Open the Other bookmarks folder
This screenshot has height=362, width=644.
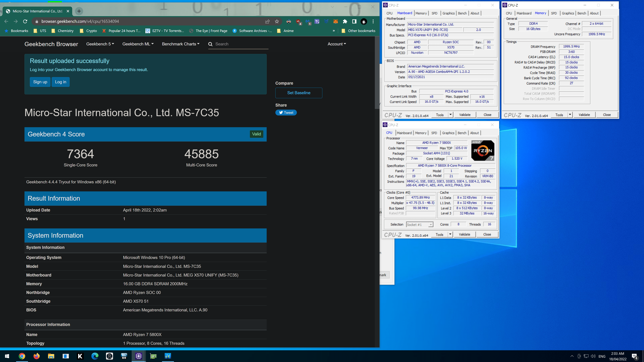click(359, 31)
